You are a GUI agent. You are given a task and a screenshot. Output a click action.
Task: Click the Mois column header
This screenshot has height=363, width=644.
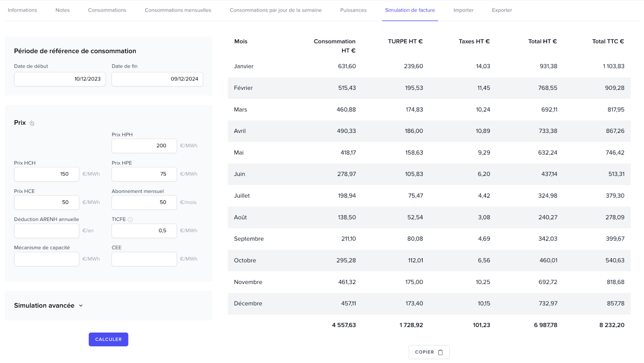coord(241,41)
